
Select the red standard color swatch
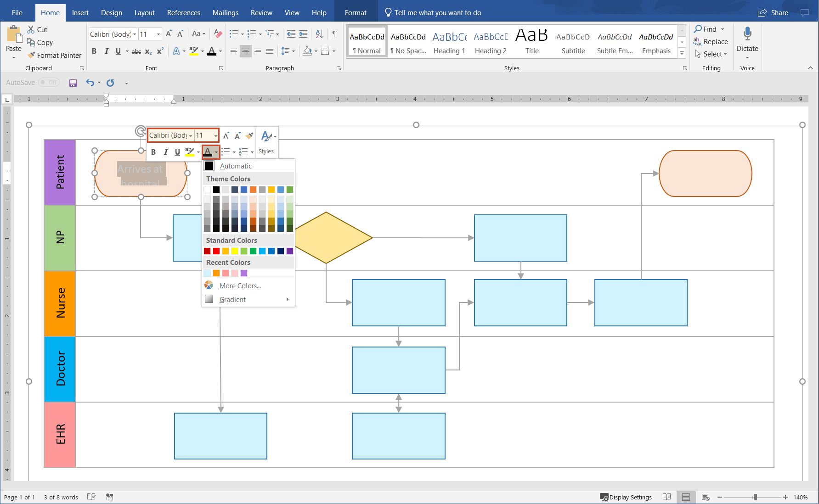pos(216,251)
